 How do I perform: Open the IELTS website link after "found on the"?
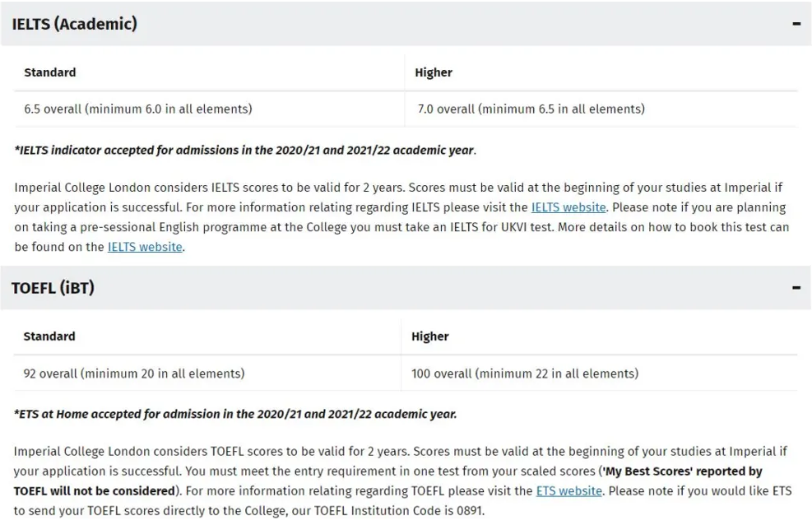point(145,247)
